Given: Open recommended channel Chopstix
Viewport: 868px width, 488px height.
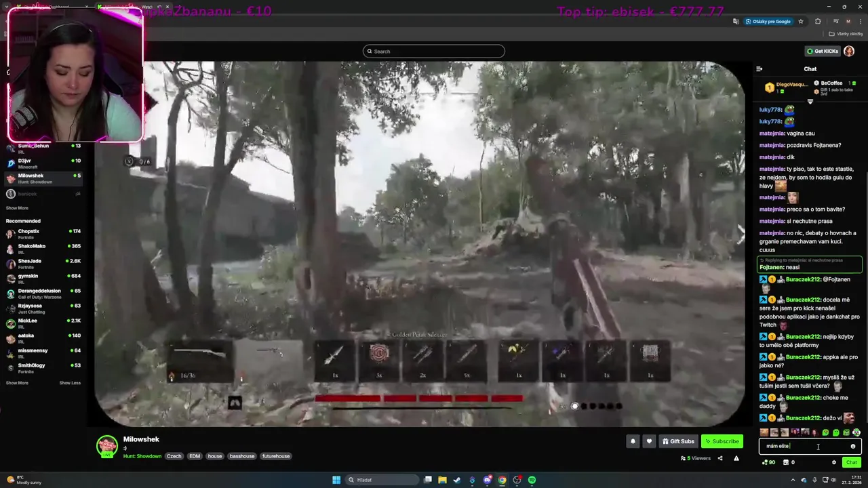Looking at the screenshot, I should coord(43,234).
